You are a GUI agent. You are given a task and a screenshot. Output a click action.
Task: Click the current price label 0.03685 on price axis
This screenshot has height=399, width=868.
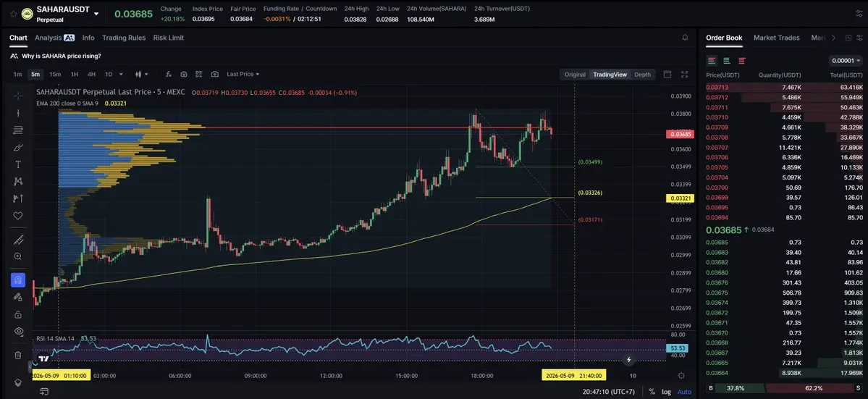click(680, 134)
